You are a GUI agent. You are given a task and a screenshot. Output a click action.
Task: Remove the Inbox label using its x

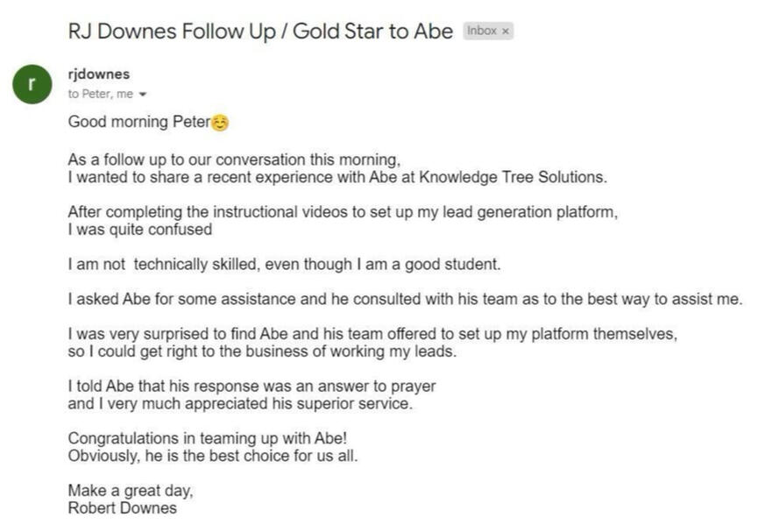[x=506, y=32]
